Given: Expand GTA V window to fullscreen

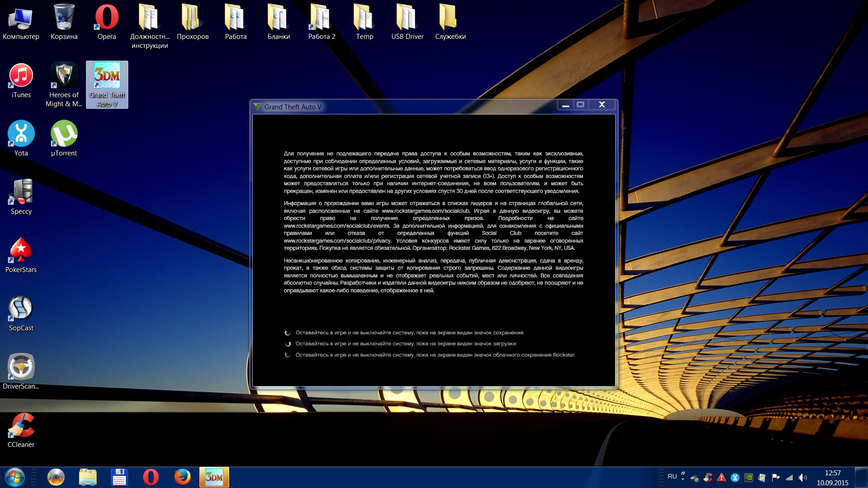Looking at the screenshot, I should (581, 104).
